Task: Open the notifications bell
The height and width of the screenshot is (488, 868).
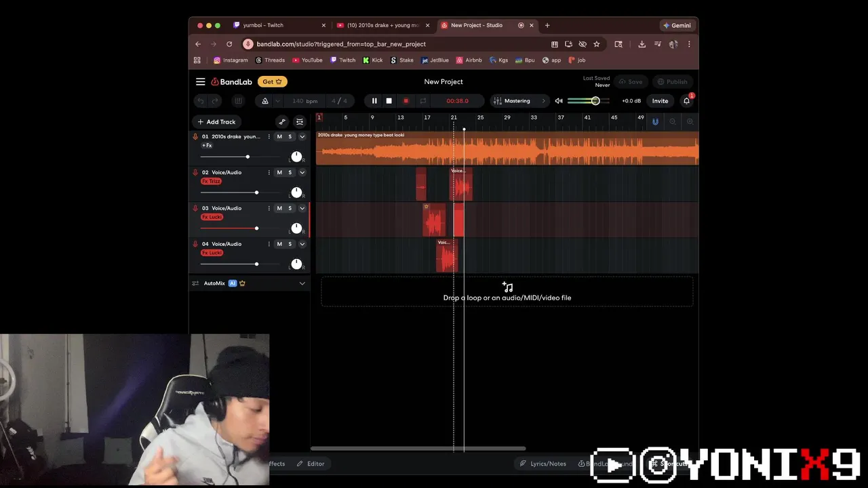Action: (x=686, y=101)
